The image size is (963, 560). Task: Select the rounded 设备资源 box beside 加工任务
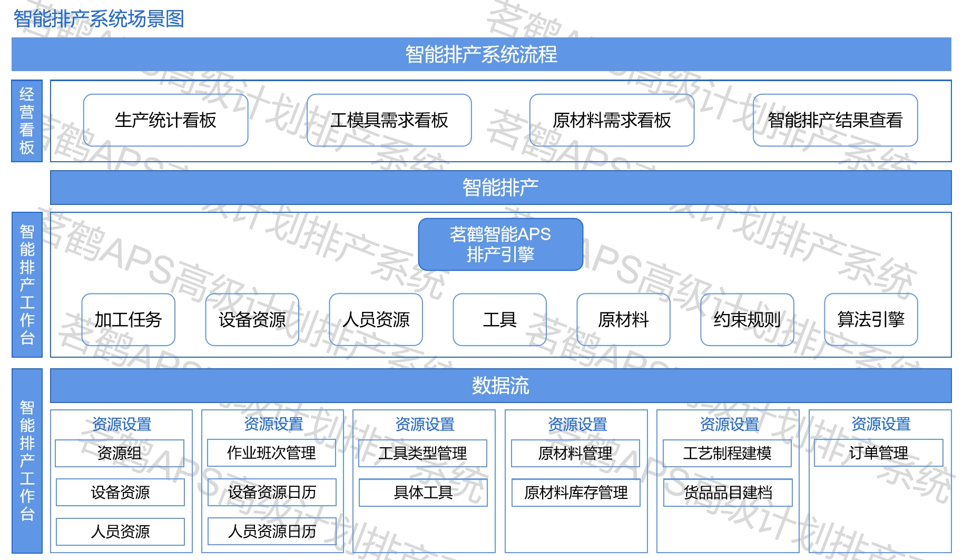252,320
